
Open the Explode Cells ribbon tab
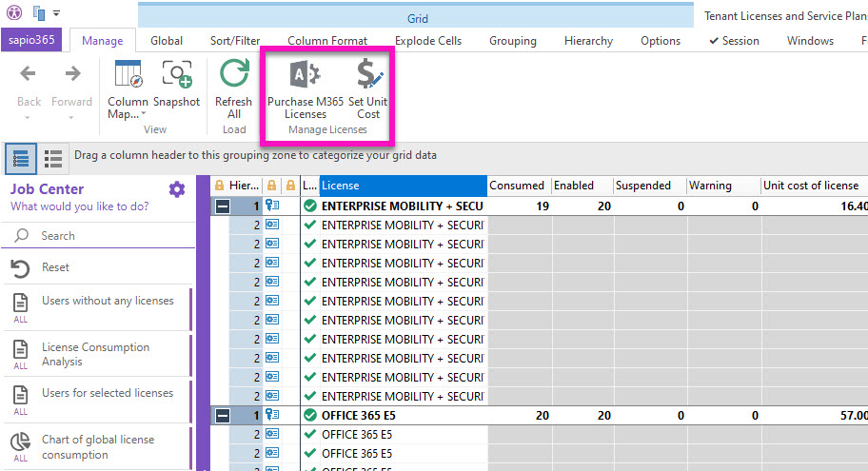click(428, 40)
